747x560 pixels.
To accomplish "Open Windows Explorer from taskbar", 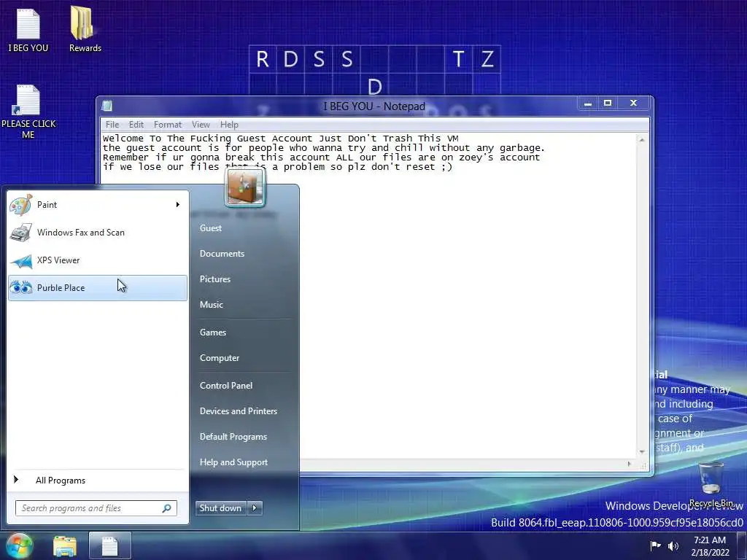I will (x=65, y=546).
